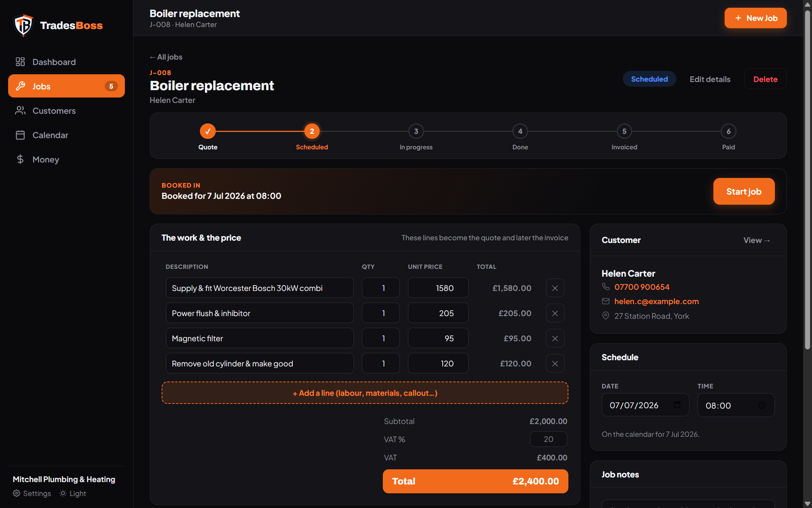Image resolution: width=812 pixels, height=508 pixels.
Task: Click the scroll-down arrow of the scrollbar
Action: (x=807, y=504)
